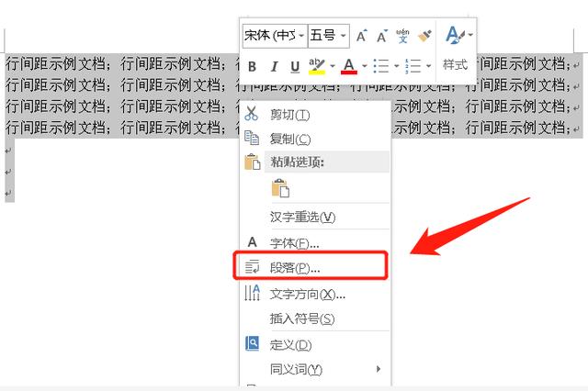
Task: Click the scissors cut icon
Action: (x=251, y=114)
